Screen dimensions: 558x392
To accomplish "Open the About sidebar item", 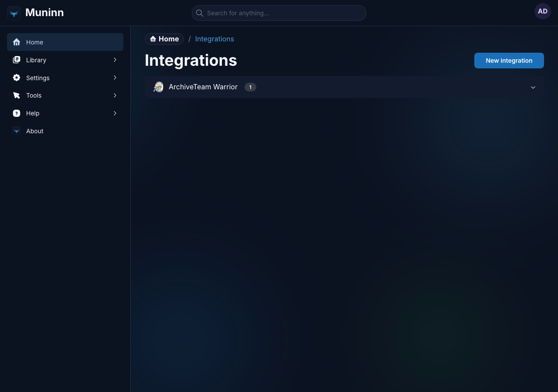I will [65, 131].
